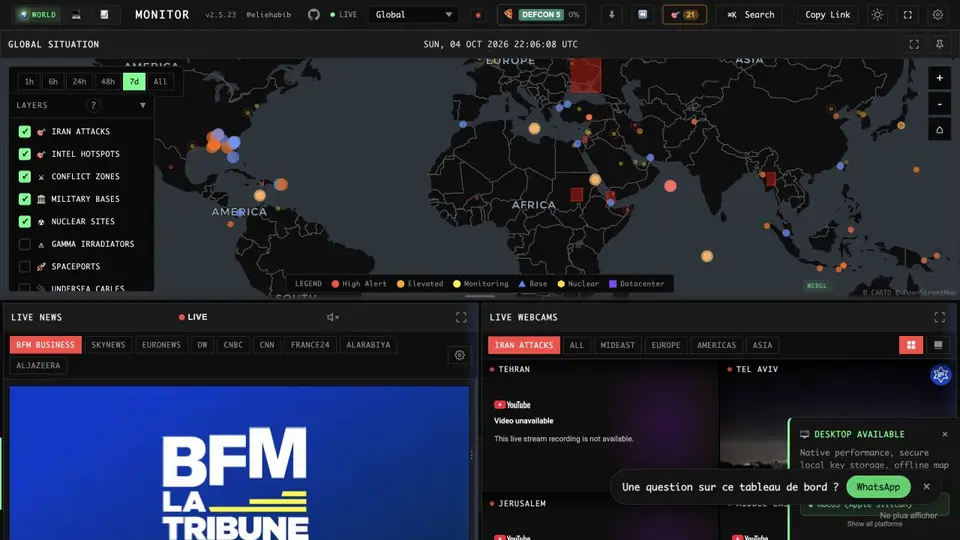
Task: Switch to the ALJAZEERA channel
Action: [38, 366]
